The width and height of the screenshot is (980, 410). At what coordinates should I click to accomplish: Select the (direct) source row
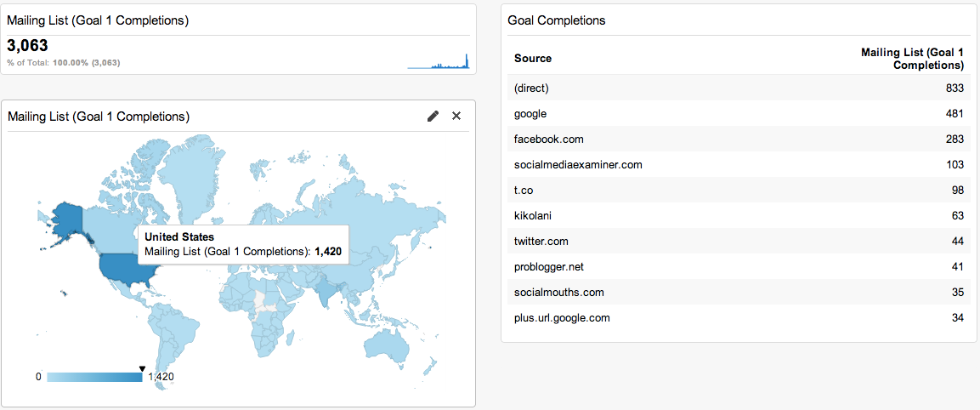tap(739, 88)
